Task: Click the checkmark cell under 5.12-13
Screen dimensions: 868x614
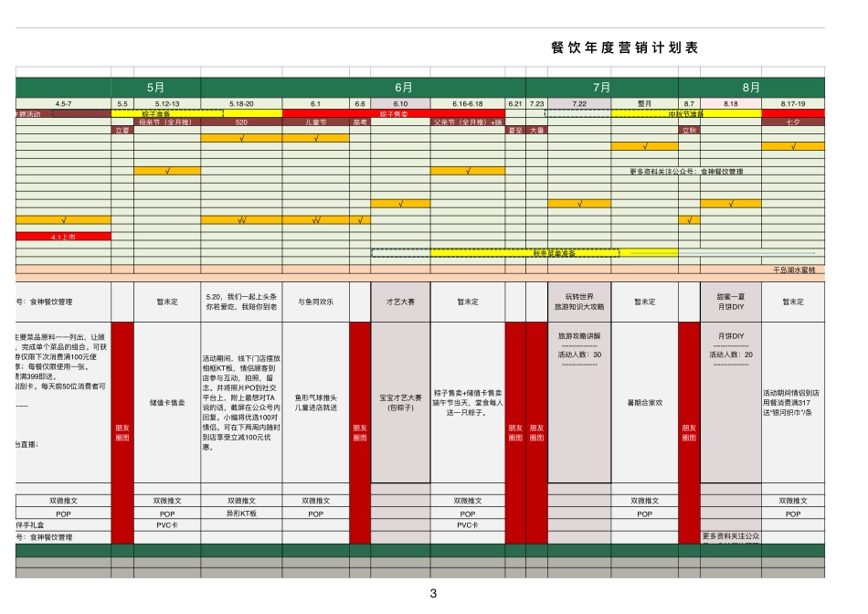Action: [167, 171]
